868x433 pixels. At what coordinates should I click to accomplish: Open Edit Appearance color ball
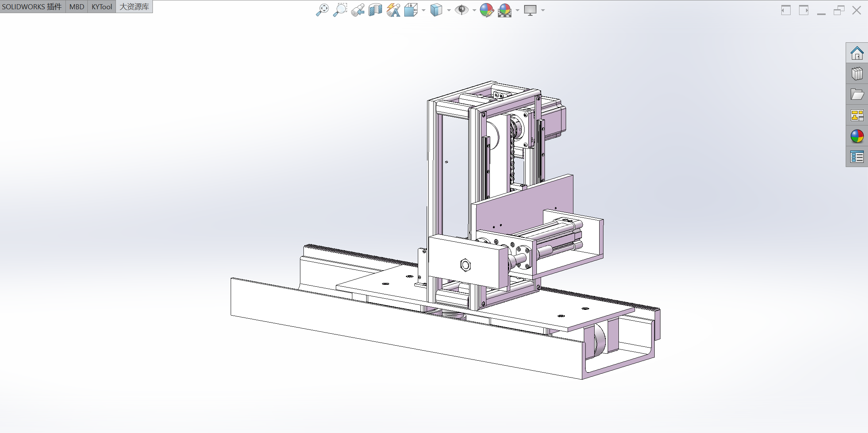point(486,10)
